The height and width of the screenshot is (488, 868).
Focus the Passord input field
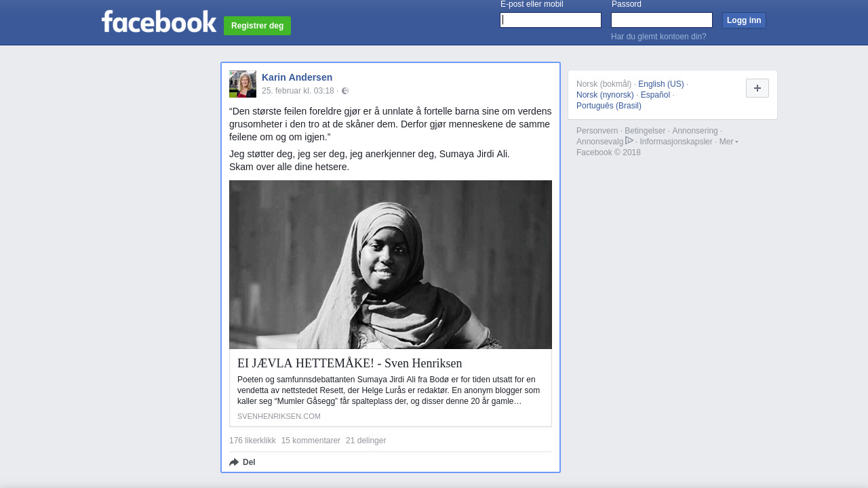pos(661,20)
